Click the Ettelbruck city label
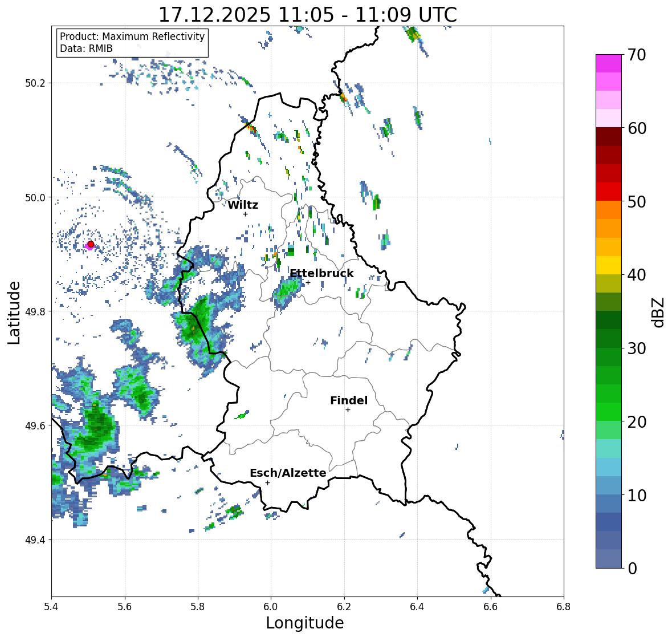The width and height of the screenshot is (672, 637). point(321,274)
